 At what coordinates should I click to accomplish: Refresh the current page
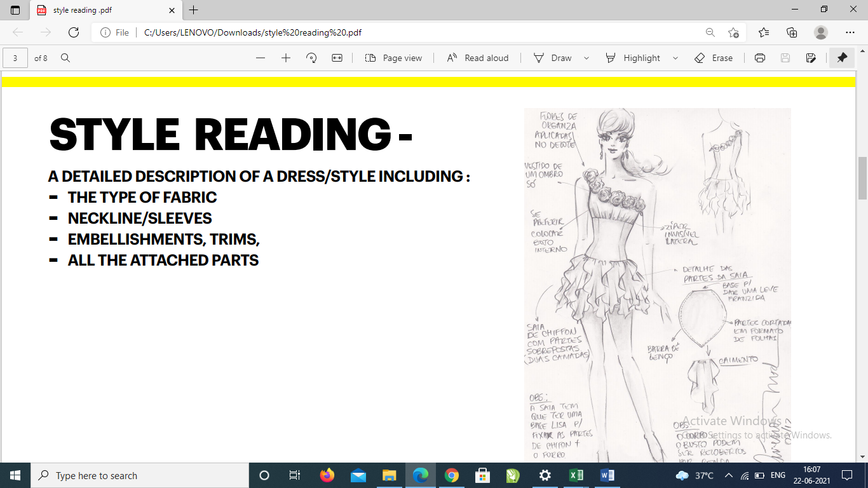(x=74, y=32)
